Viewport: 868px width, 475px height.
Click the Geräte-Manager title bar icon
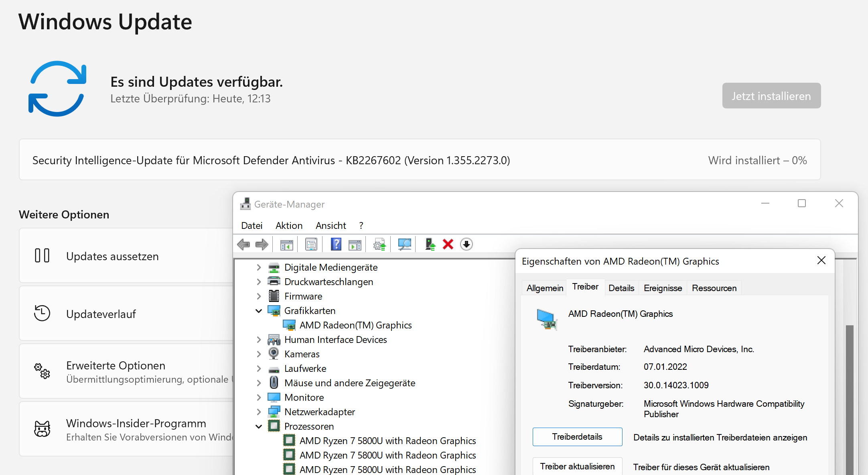coord(245,204)
